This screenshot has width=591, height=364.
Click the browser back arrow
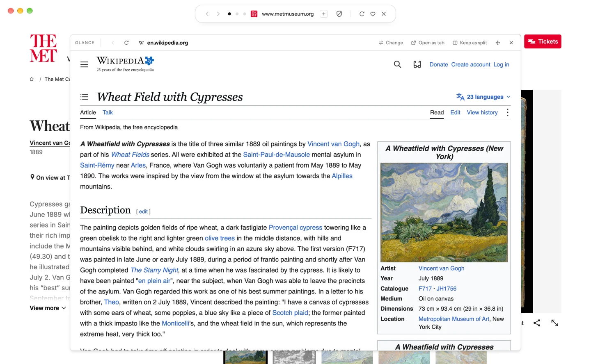pos(207,14)
